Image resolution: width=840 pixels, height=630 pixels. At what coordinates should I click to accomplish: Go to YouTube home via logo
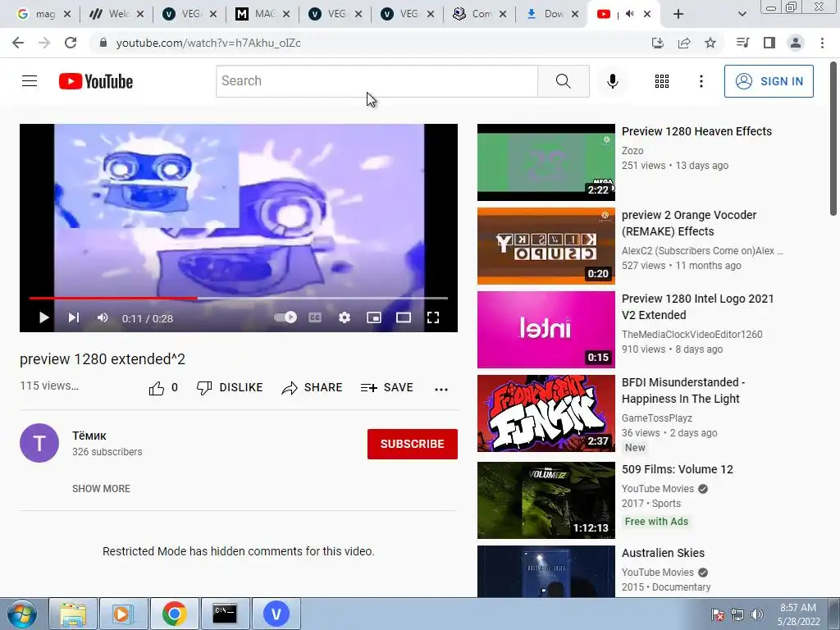pos(96,81)
